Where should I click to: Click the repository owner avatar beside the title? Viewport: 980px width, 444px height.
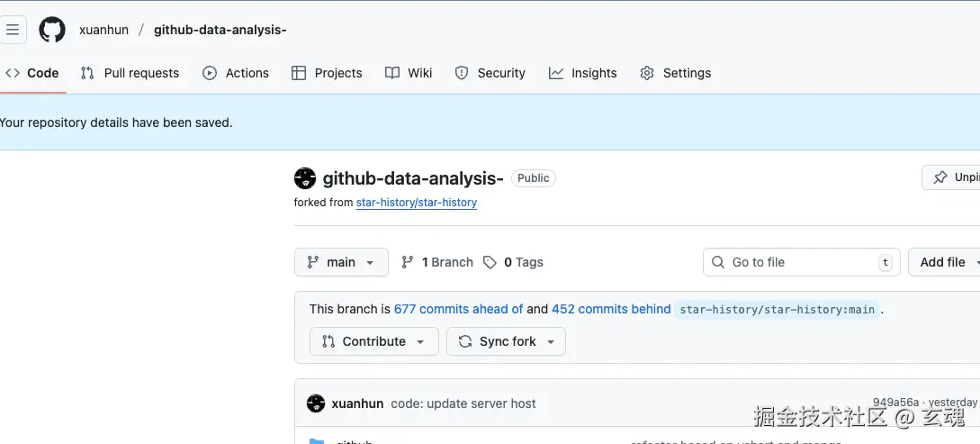(305, 178)
